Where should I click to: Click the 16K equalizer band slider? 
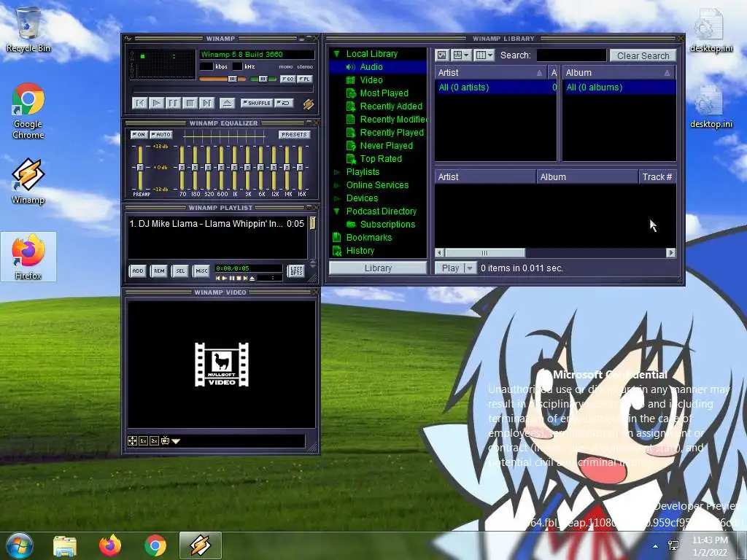click(300, 167)
